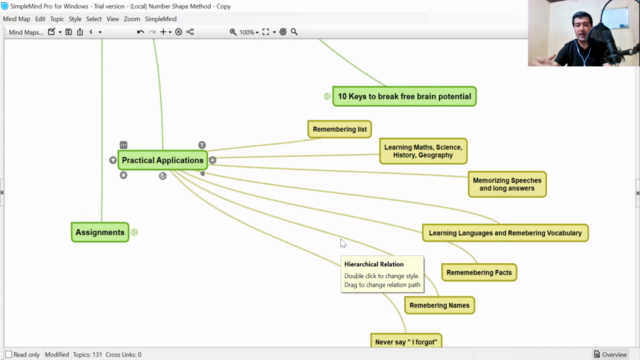Open the Zoom menu
640x360 pixels.
coord(132,19)
